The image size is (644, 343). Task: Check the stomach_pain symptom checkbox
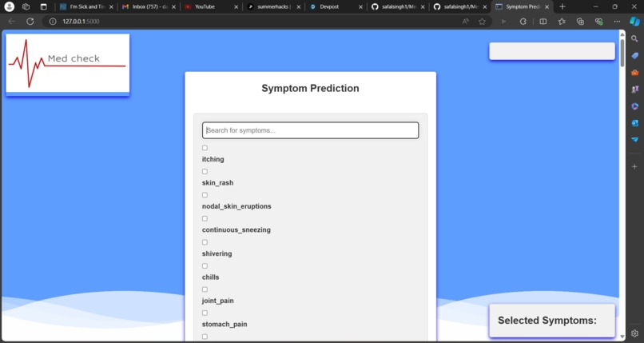(205, 313)
